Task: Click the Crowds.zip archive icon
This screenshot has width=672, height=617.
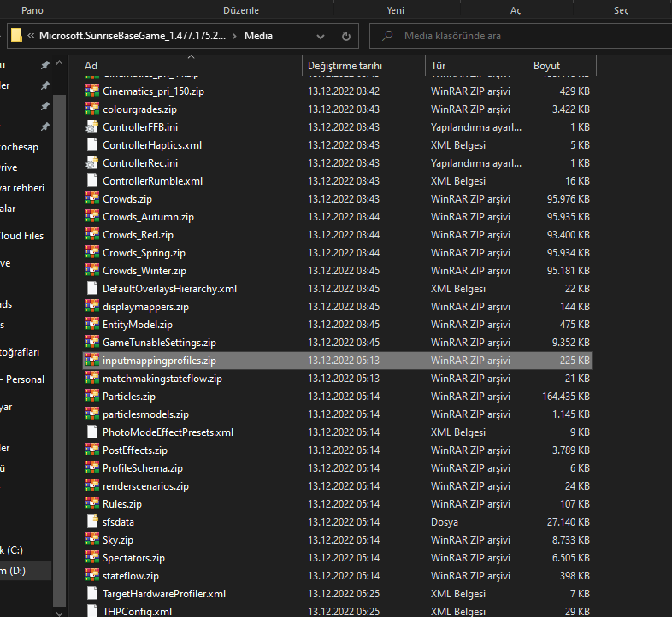Action: tap(92, 199)
